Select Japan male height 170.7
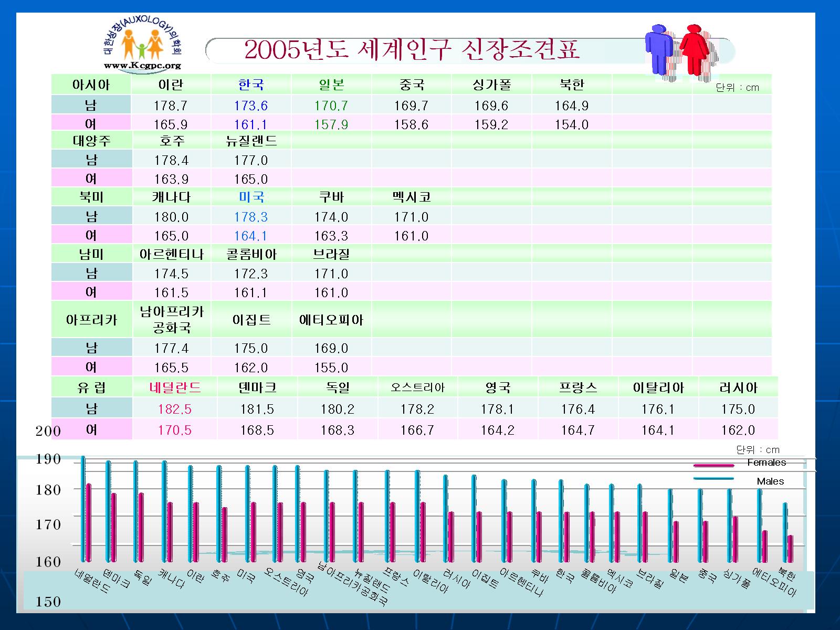The width and height of the screenshot is (840, 630). 331,106
